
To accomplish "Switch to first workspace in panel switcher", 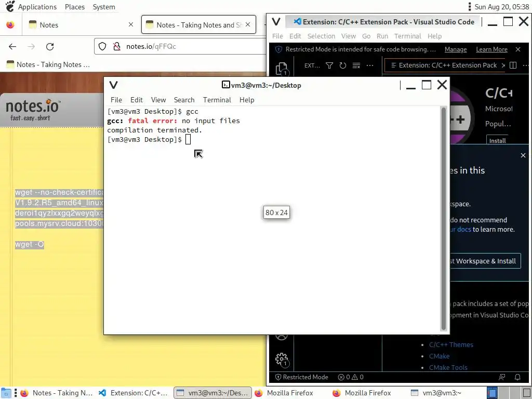I will tap(492, 393).
